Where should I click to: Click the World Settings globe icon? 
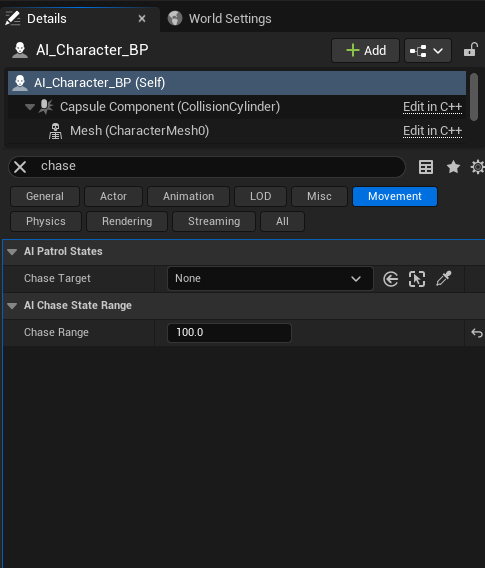coord(175,18)
